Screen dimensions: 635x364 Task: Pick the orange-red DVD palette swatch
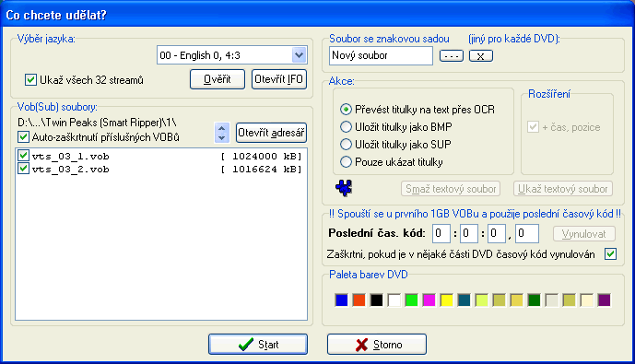pyautogui.click(x=359, y=300)
